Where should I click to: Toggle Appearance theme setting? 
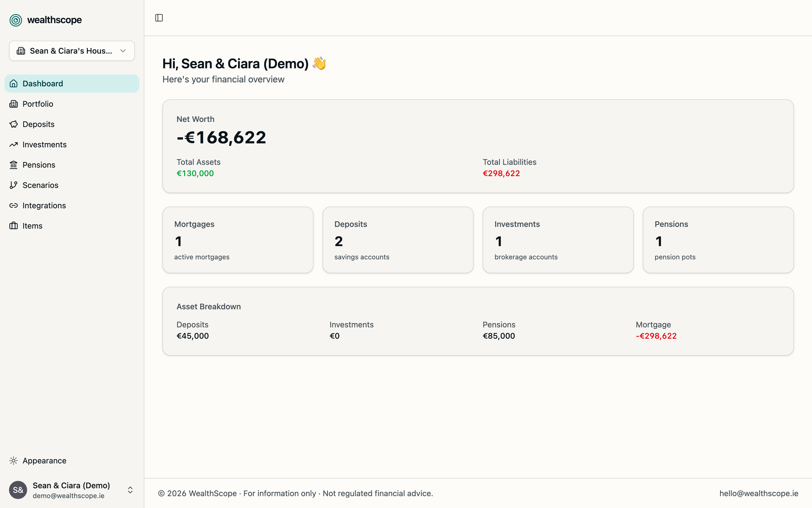pyautogui.click(x=72, y=461)
